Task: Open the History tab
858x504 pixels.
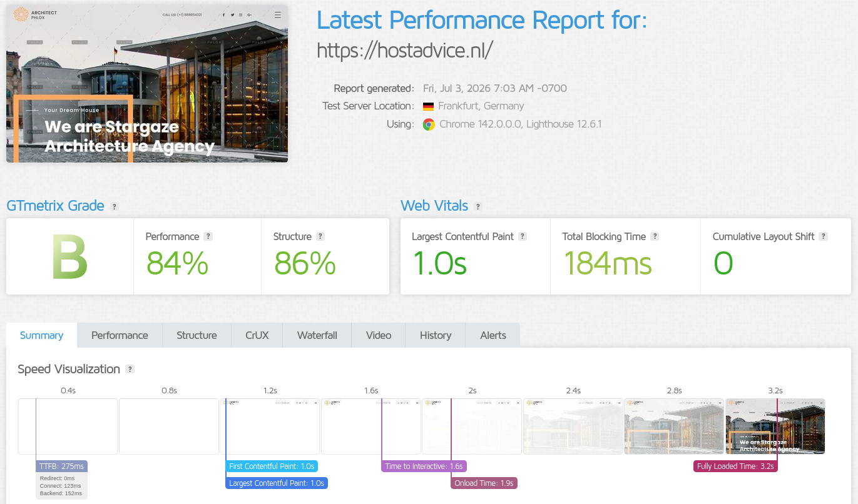Action: pyautogui.click(x=436, y=335)
